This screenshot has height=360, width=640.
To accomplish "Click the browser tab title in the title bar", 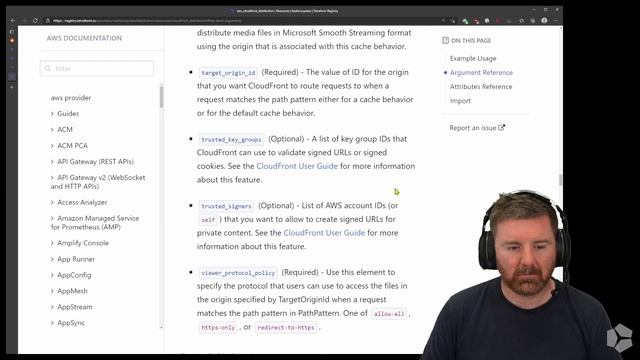I will 287,11.
